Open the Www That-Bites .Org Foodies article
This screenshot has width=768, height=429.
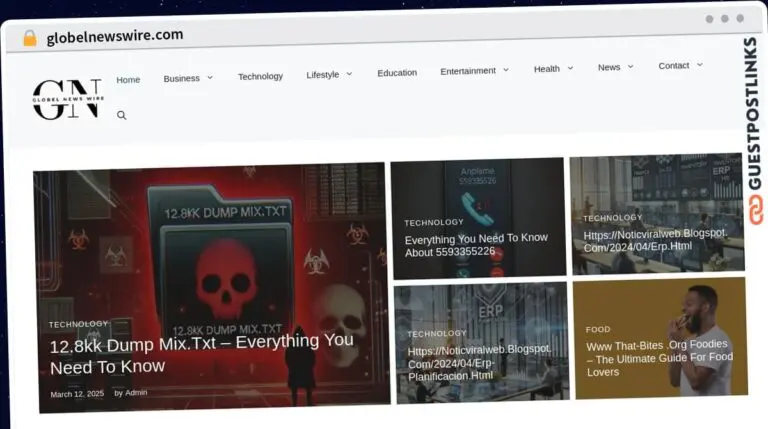pos(659,359)
